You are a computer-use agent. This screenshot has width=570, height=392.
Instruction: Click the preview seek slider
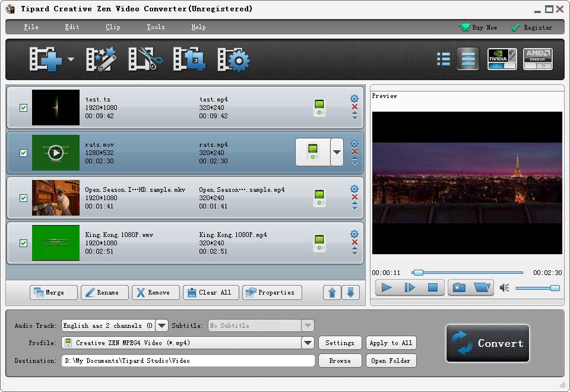[x=467, y=273]
